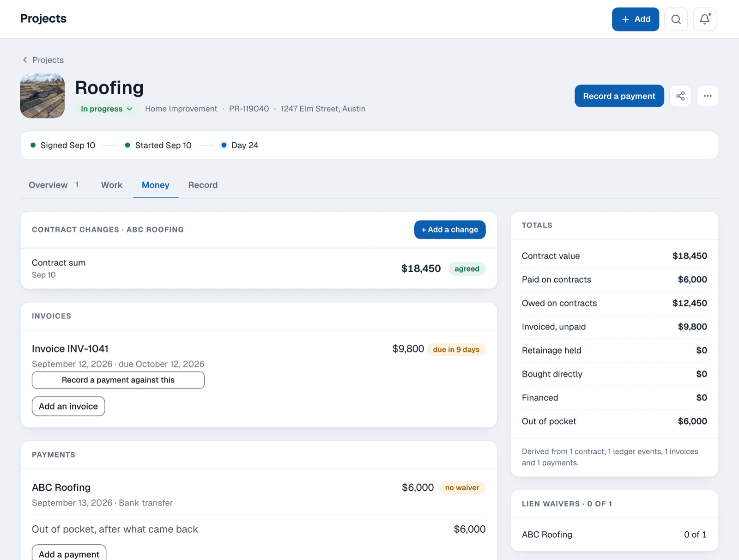Click the Add a payment button

(69, 554)
